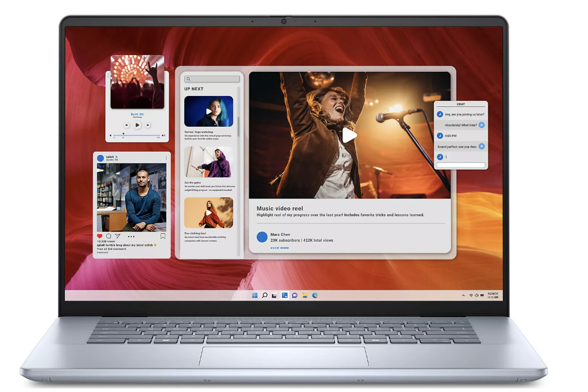Open the Widgets panel from taskbar
The height and width of the screenshot is (392, 588).
pyautogui.click(x=284, y=296)
